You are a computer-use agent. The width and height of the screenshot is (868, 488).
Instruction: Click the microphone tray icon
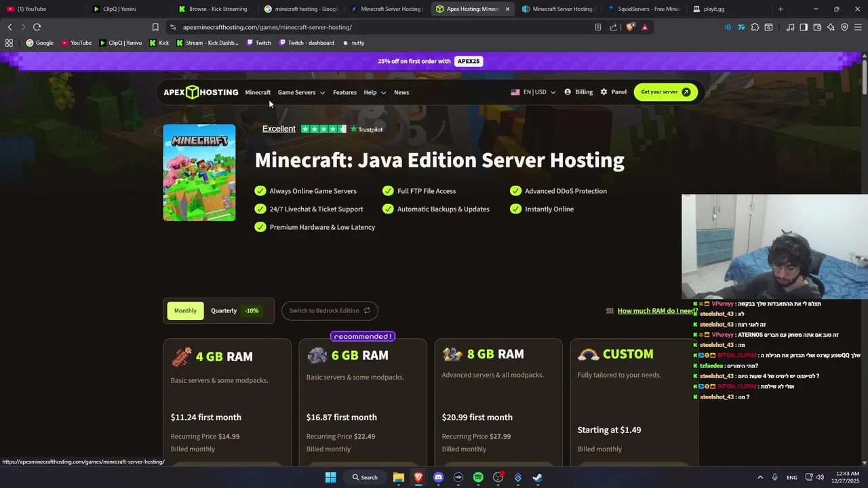[774, 477]
